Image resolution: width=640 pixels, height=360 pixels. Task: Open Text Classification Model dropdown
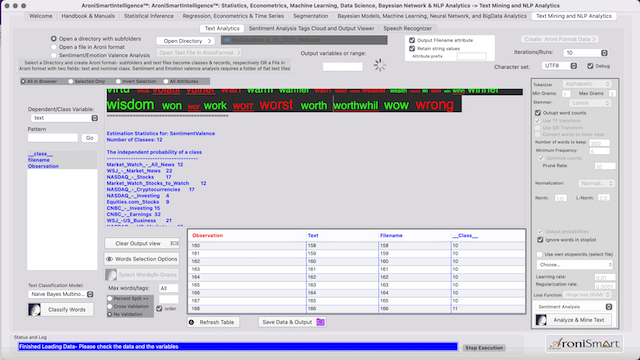point(61,294)
